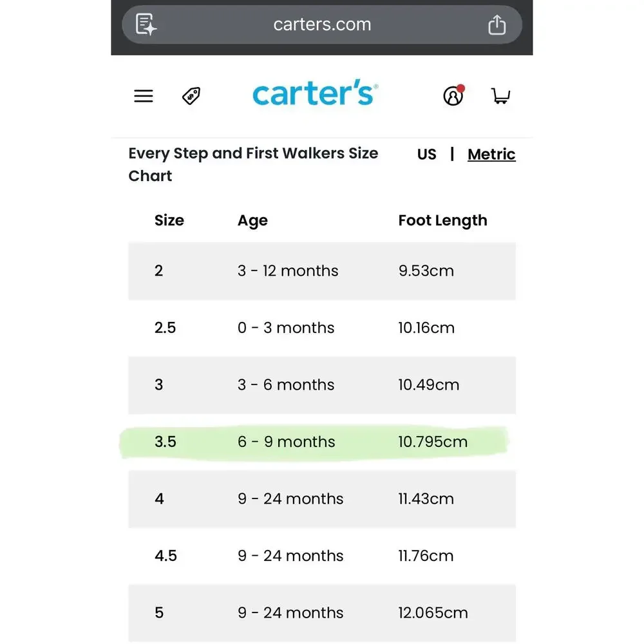Screen dimensions: 644x644
Task: Select the size 2.5 row
Action: pyautogui.click(x=322, y=328)
